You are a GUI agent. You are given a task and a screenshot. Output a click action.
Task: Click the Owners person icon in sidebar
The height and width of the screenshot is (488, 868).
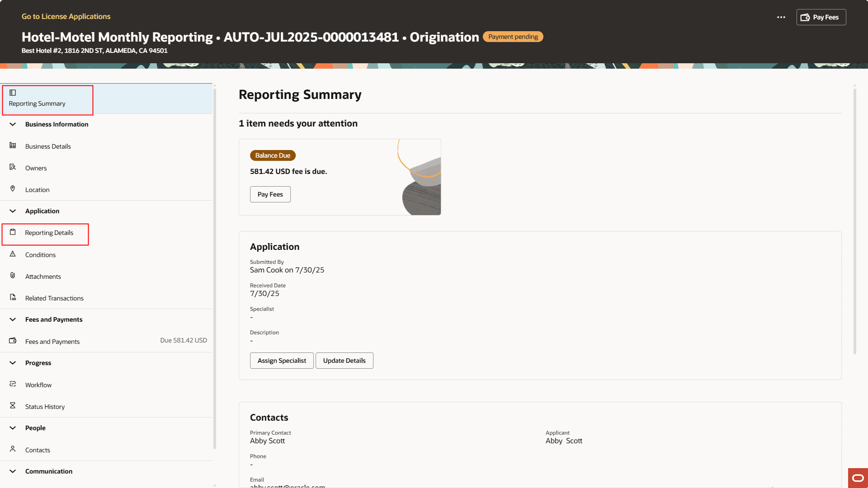(13, 167)
